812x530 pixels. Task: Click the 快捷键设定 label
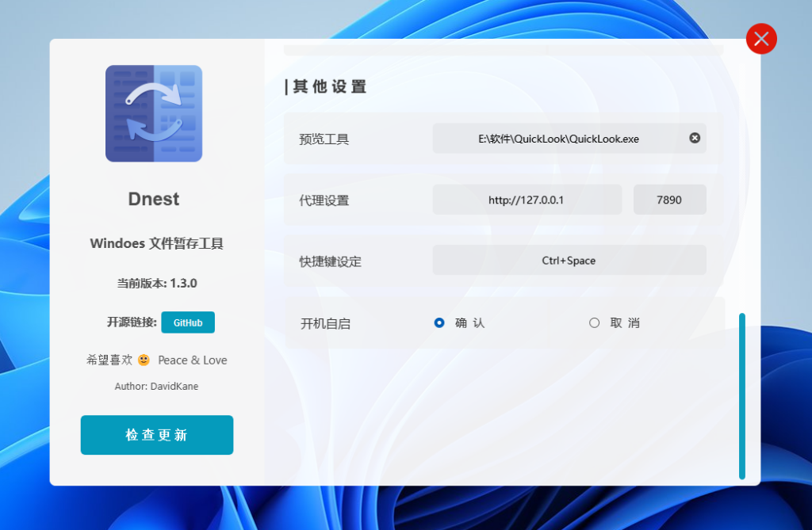tap(331, 261)
